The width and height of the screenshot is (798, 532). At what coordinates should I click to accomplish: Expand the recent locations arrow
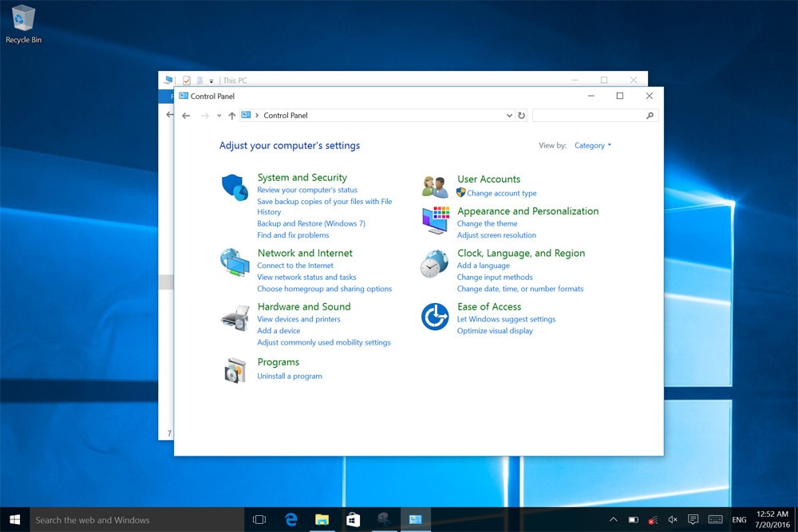tap(219, 116)
